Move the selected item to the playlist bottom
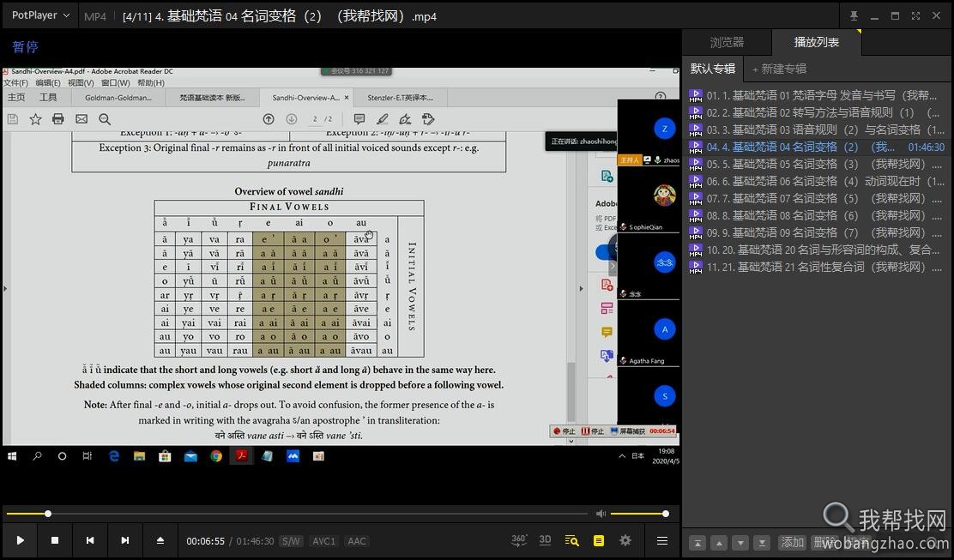This screenshot has height=560, width=954. 761,542
